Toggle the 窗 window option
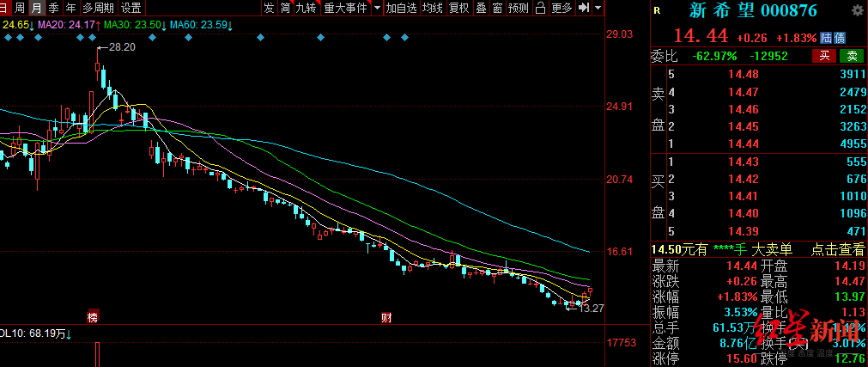This screenshot has width=868, height=367. (497, 8)
